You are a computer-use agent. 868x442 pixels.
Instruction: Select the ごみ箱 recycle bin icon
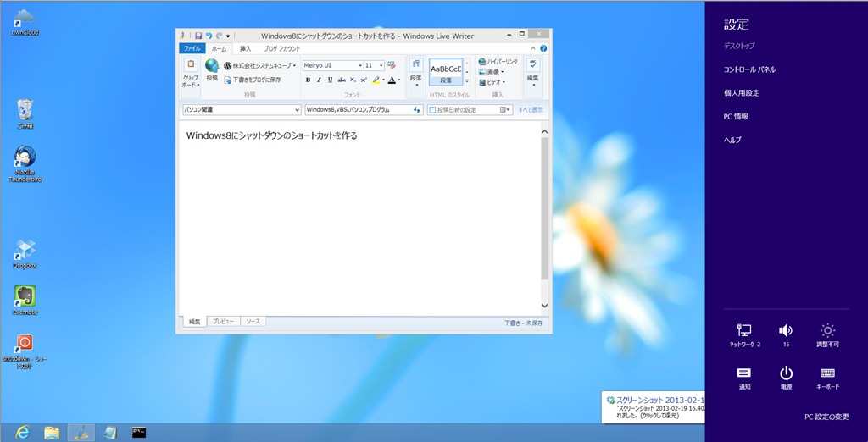pos(25,114)
